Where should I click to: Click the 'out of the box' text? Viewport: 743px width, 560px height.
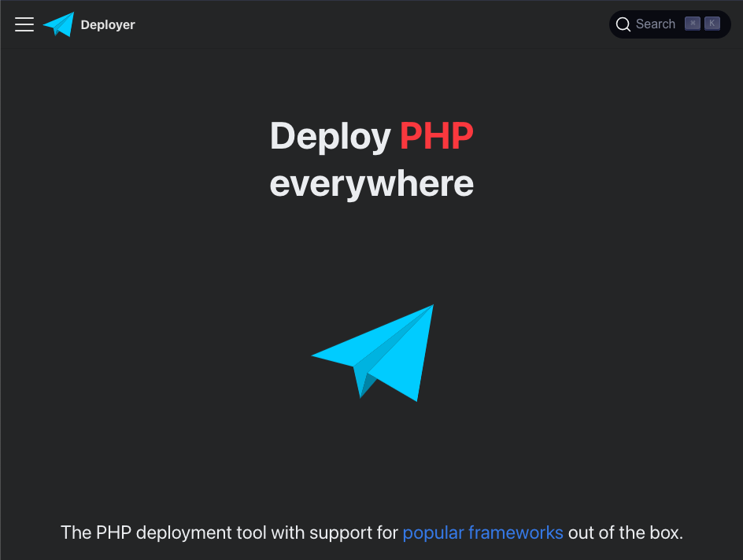[x=625, y=532]
